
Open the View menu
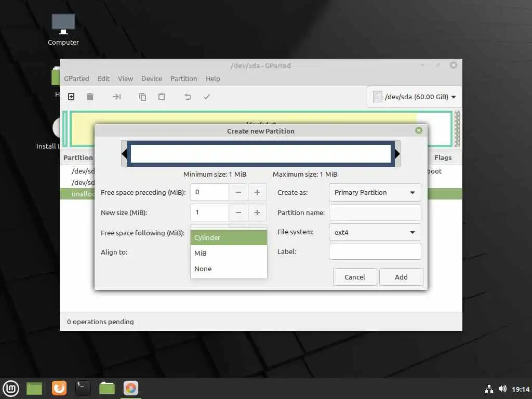pos(125,79)
